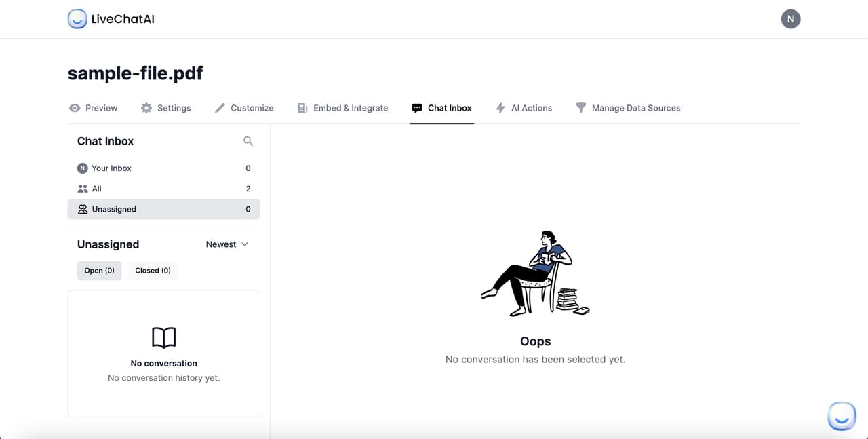Open Manage Data Sources tab
This screenshot has height=439, width=868.
628,108
